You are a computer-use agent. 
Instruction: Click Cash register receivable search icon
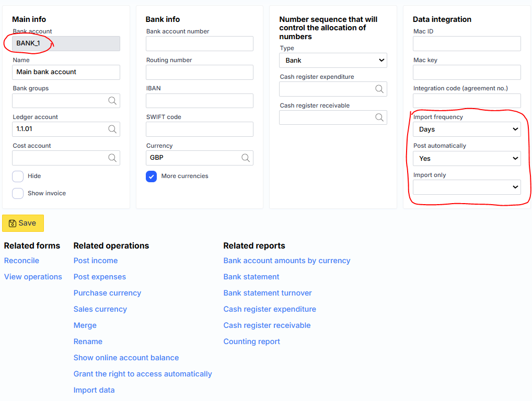click(379, 117)
